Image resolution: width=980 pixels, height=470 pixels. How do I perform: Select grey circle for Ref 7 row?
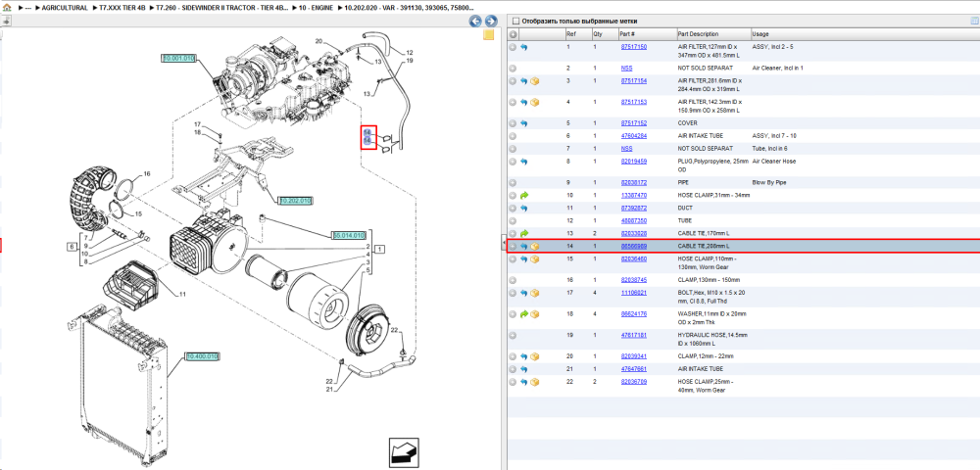tap(513, 149)
